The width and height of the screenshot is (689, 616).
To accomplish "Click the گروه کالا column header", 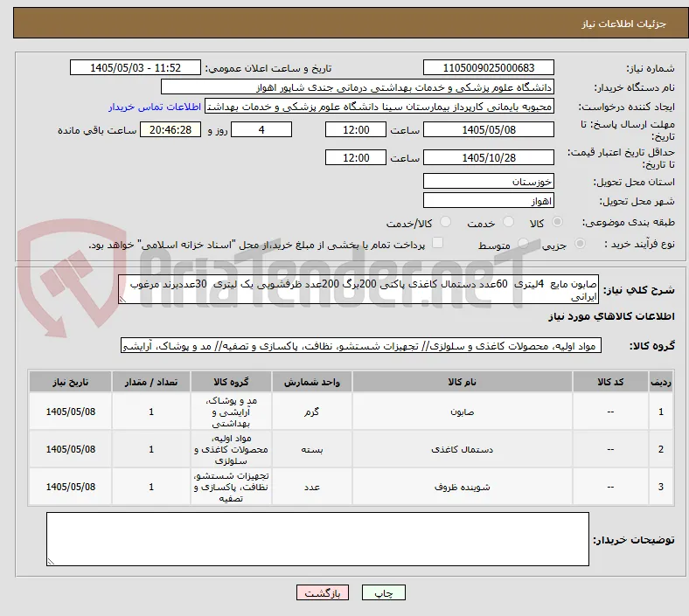I will (231, 382).
